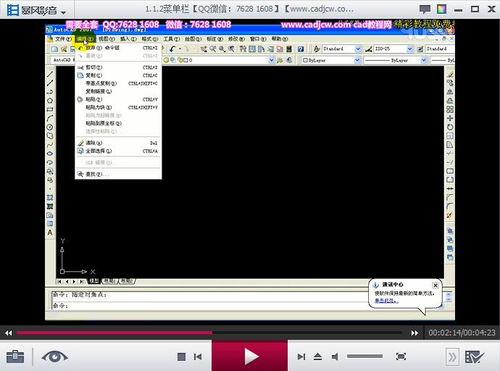The height and width of the screenshot is (371, 500).
Task: Open the Undo history dropdown arrow
Action: pyautogui.click(x=180, y=49)
